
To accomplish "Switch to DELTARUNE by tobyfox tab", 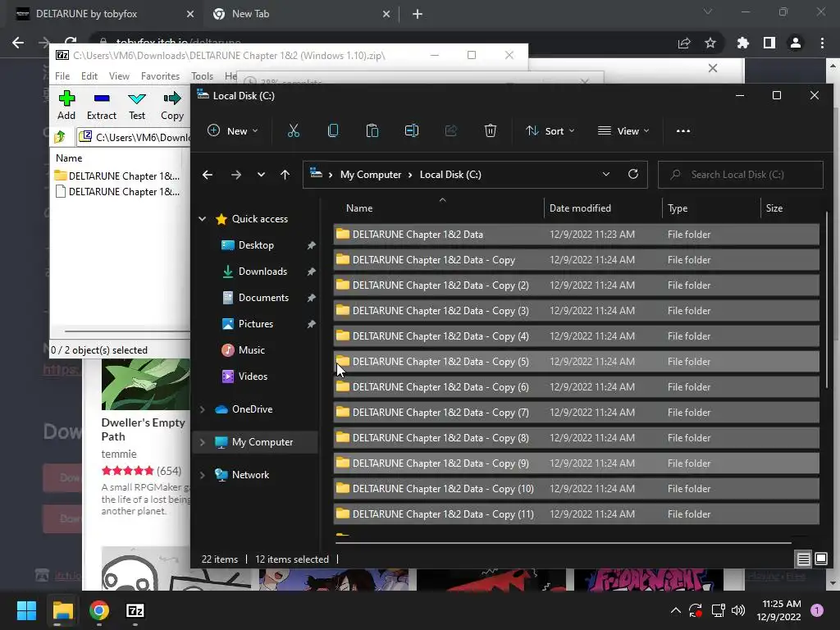I will 104,14.
